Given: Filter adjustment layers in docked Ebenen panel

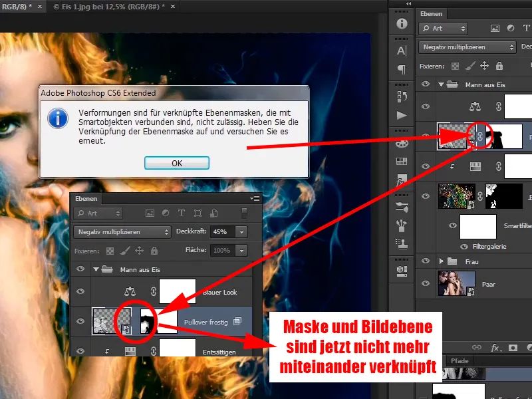Looking at the screenshot, I should click(x=511, y=29).
